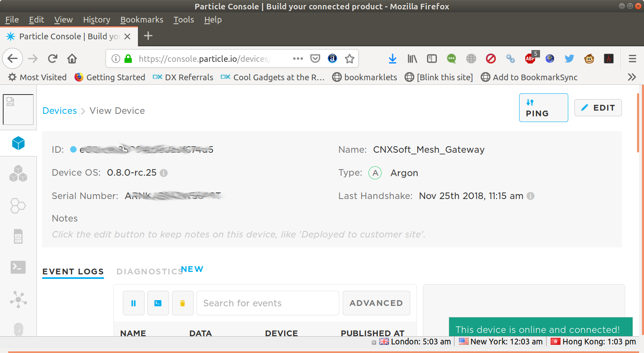Close the Particle Console tab
The image size is (644, 353).
[127, 36]
